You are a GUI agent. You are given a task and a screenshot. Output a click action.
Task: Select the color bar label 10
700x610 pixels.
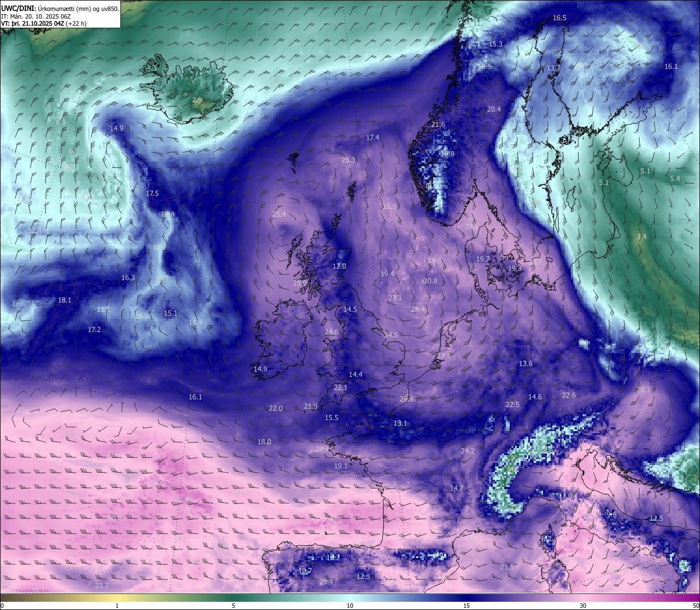click(350, 606)
